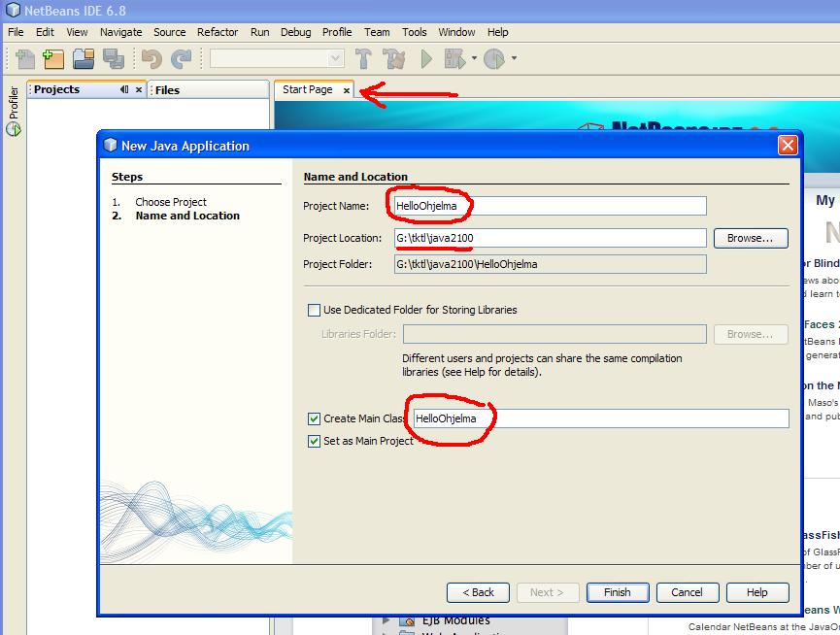Expand the EJB Modules tree node
Screen dimensions: 840x635
pyautogui.click(x=386, y=620)
